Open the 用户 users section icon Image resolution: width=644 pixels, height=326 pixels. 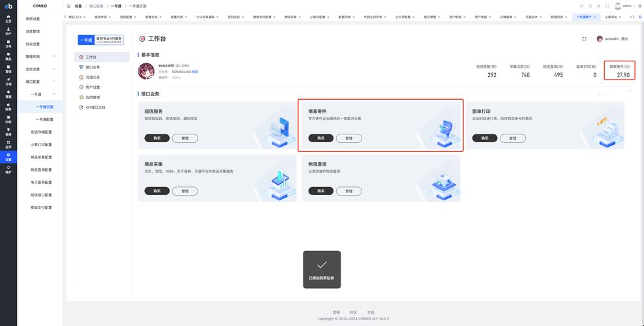[8, 31]
